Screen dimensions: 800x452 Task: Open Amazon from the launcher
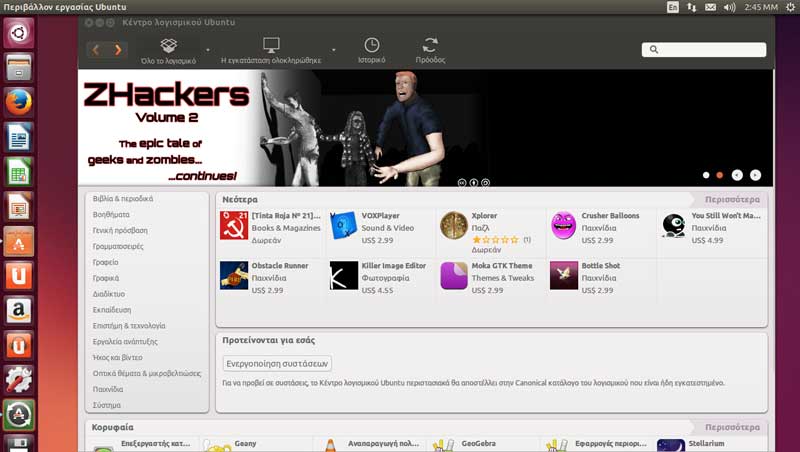(x=19, y=310)
